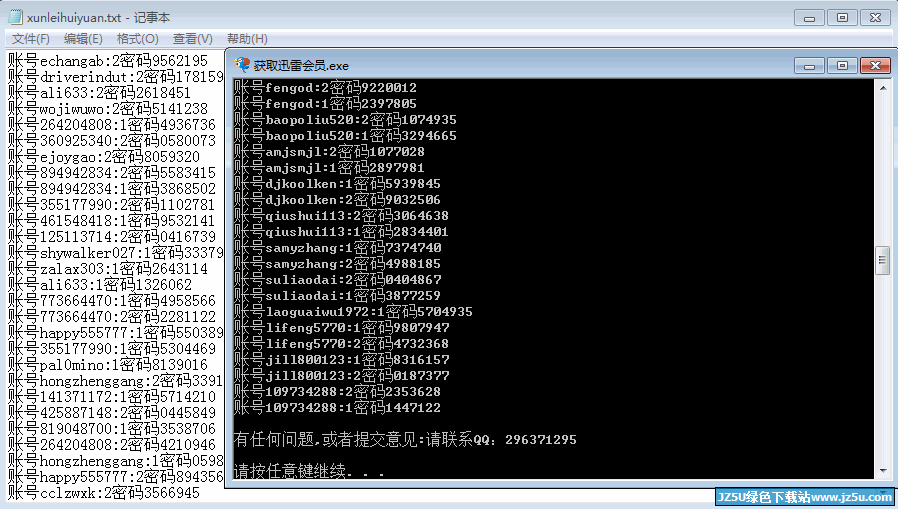Click the zalax303:1 line in Notepad
This screenshot has width=898, height=509.
pyautogui.click(x=108, y=269)
